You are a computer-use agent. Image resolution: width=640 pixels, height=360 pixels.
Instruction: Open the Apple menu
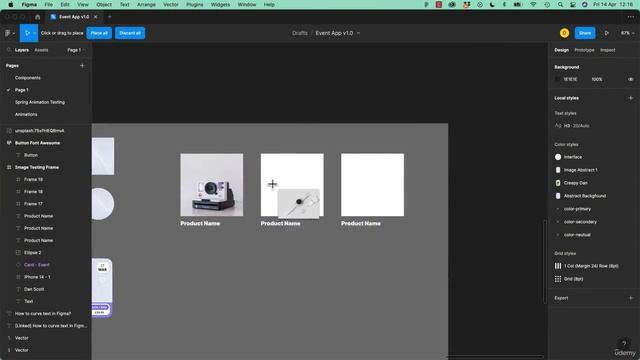click(11, 4)
